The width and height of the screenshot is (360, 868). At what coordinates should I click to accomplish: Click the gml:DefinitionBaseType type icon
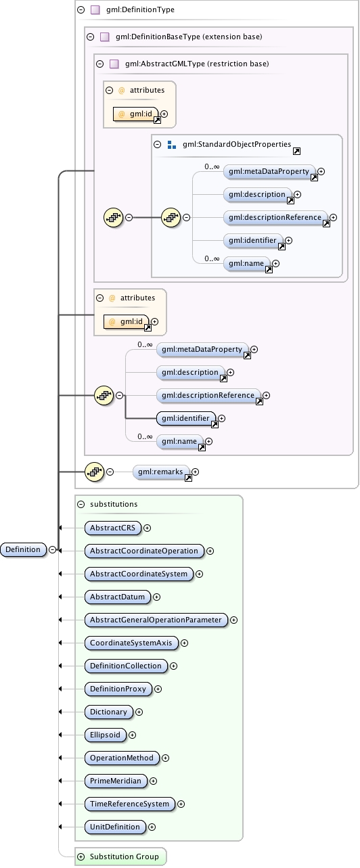coord(105,37)
